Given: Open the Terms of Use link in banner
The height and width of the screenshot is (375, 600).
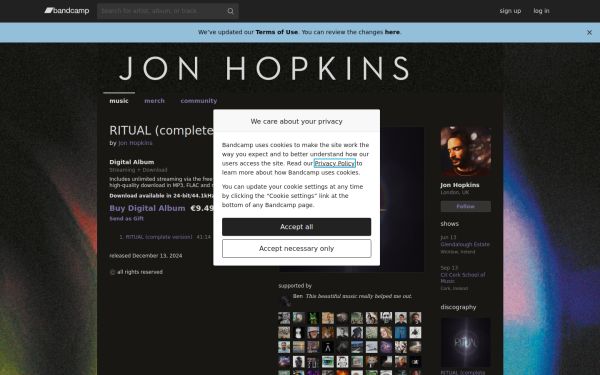Looking at the screenshot, I should pos(276,32).
